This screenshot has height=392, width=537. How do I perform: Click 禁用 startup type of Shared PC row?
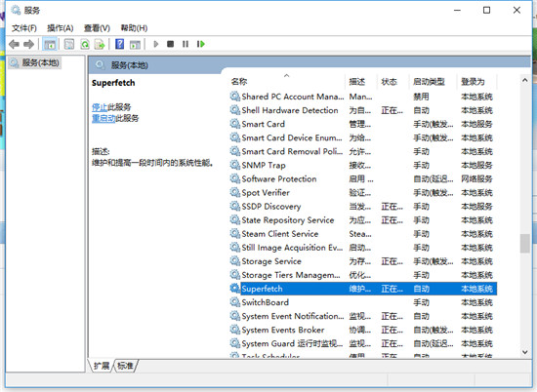pos(421,97)
